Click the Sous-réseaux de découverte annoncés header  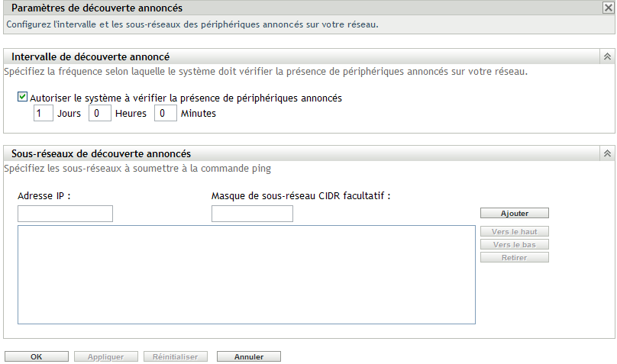(101, 153)
